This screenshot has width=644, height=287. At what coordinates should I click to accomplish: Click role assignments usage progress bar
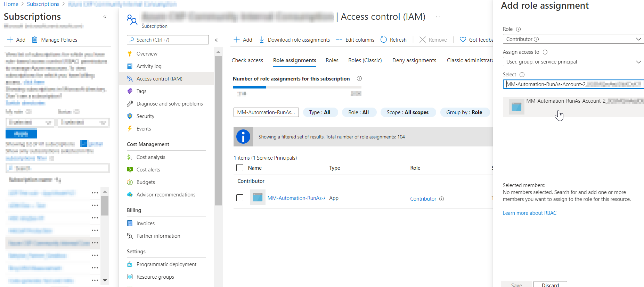[x=297, y=87]
